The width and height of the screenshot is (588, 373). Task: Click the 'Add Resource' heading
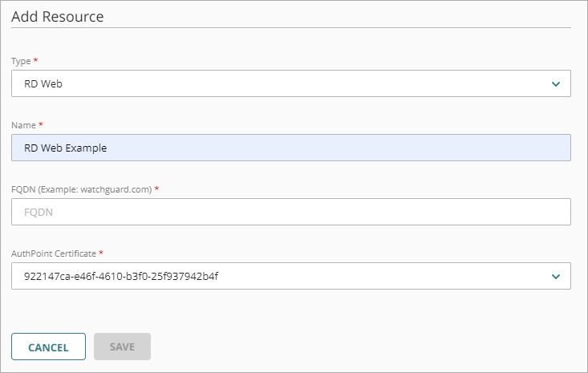58,16
